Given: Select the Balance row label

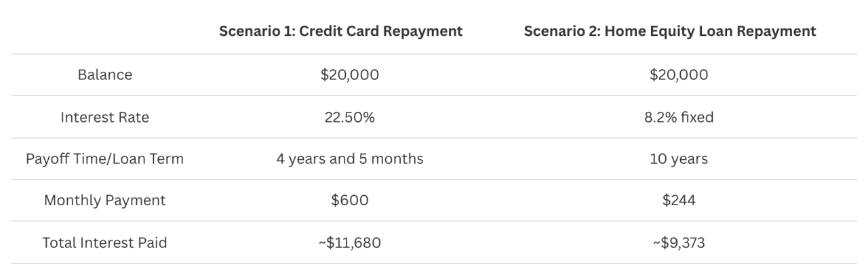Looking at the screenshot, I should tap(105, 75).
